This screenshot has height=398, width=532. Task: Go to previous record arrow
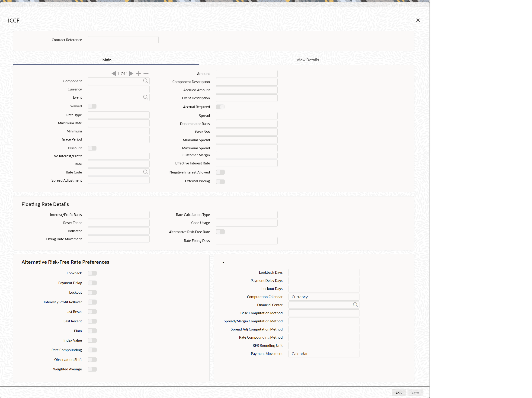coord(114,74)
